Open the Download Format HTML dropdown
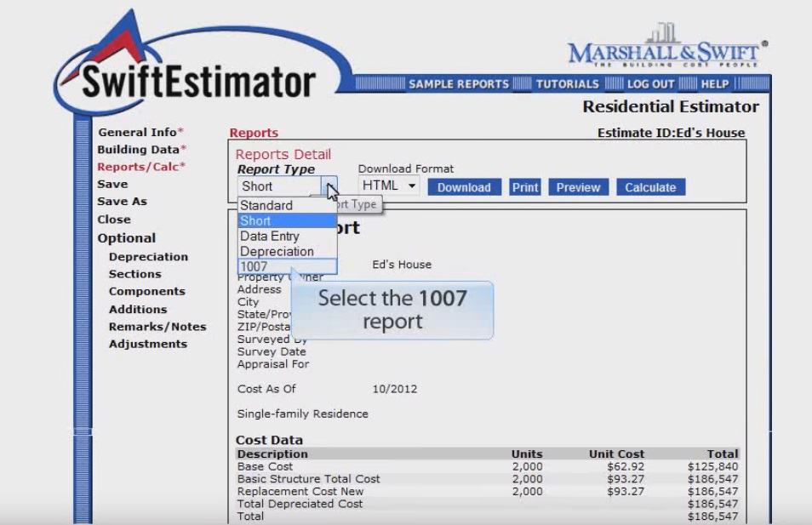The image size is (812, 525). coord(388,185)
